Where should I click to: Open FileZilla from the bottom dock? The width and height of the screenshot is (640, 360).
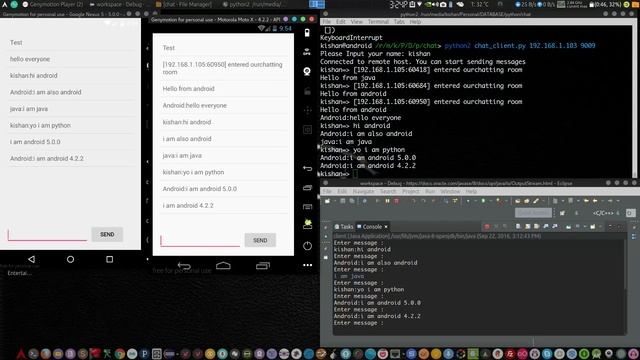click(510, 353)
